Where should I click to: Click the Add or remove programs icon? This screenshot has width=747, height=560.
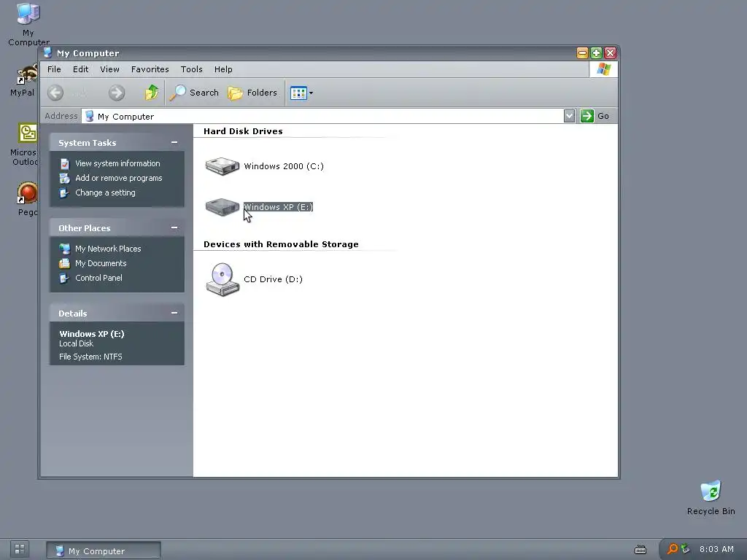(65, 179)
